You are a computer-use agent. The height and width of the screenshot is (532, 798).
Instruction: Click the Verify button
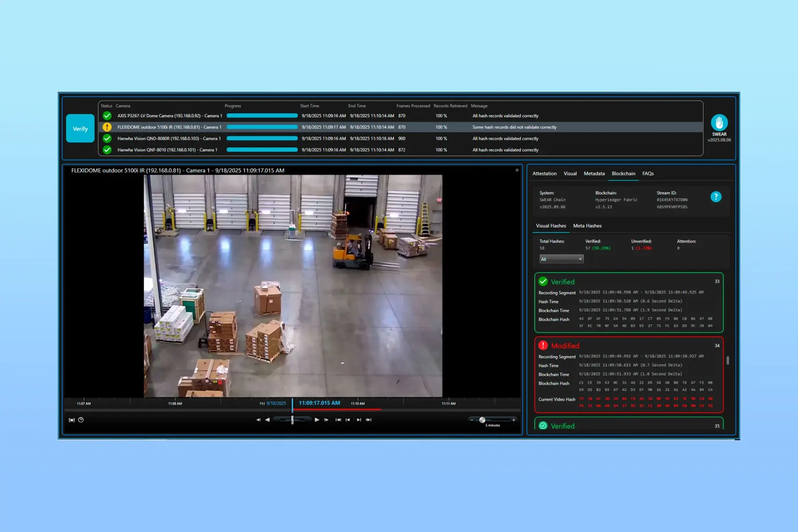(x=80, y=129)
